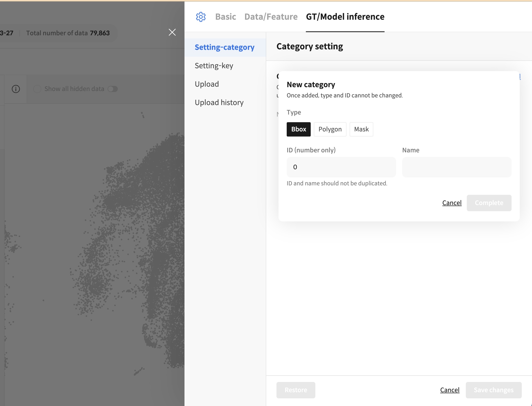Click the settings gear icon
The height and width of the screenshot is (406, 532).
tap(201, 17)
